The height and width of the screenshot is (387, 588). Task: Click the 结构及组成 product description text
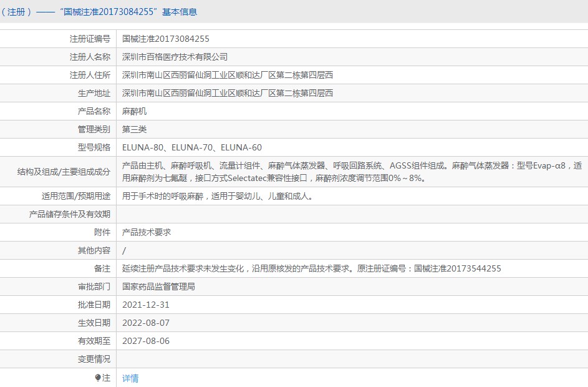pyautogui.click(x=352, y=172)
